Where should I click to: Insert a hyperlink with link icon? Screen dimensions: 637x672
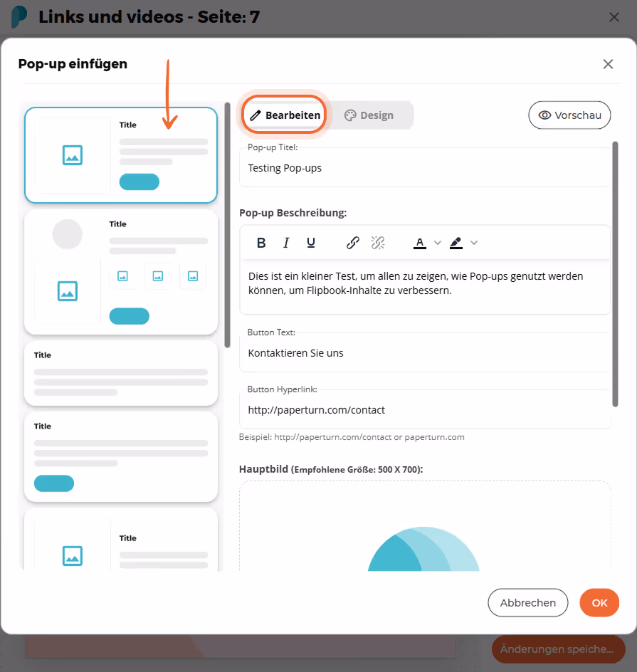coord(352,243)
